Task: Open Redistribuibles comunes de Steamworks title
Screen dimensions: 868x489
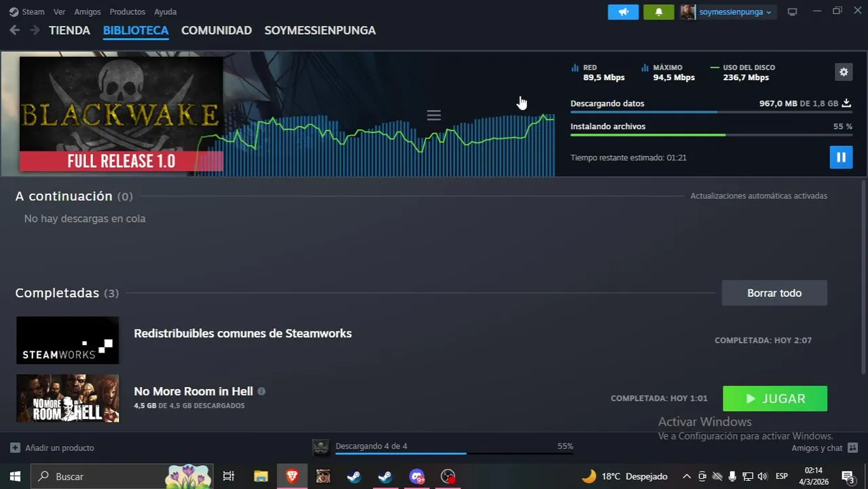Action: pos(242,333)
